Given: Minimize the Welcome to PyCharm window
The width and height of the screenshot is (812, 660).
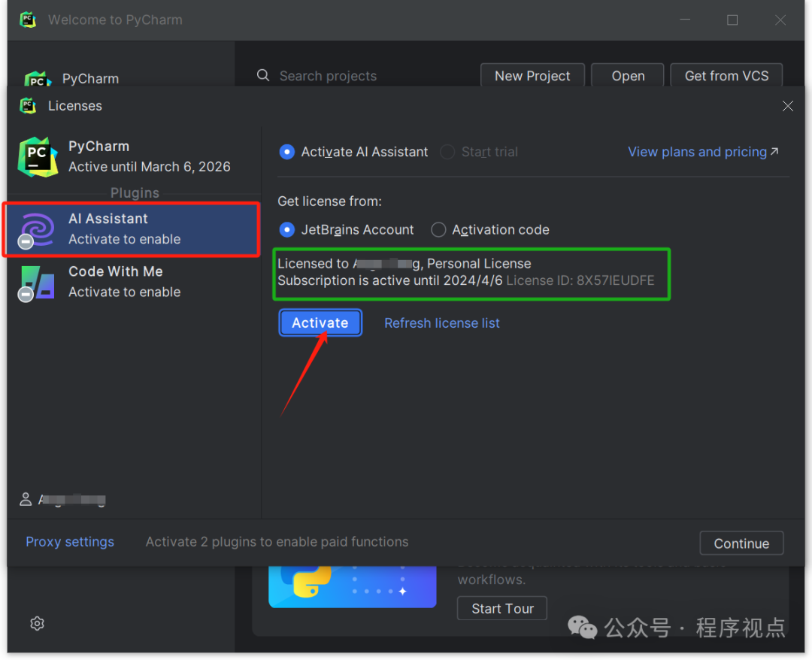Looking at the screenshot, I should [685, 20].
